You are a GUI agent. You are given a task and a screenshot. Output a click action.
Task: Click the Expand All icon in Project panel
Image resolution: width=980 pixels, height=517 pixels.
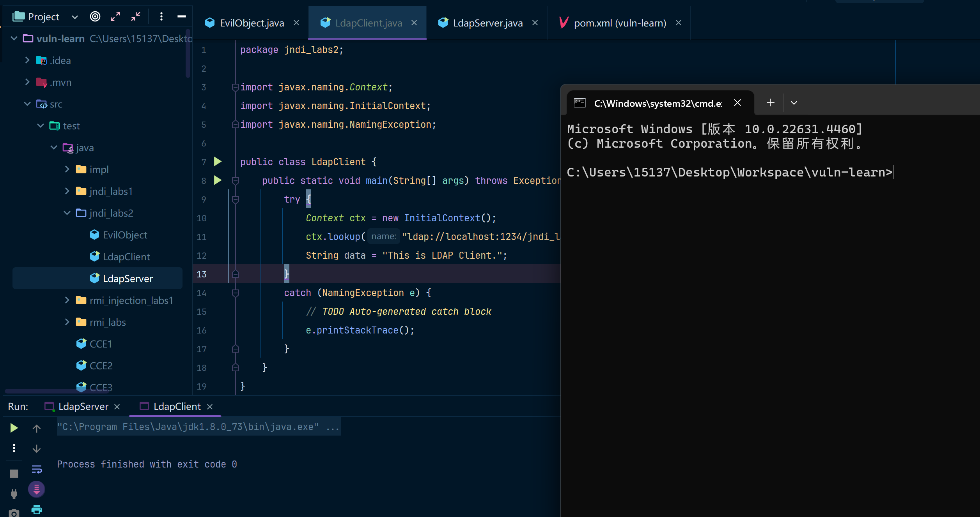115,16
